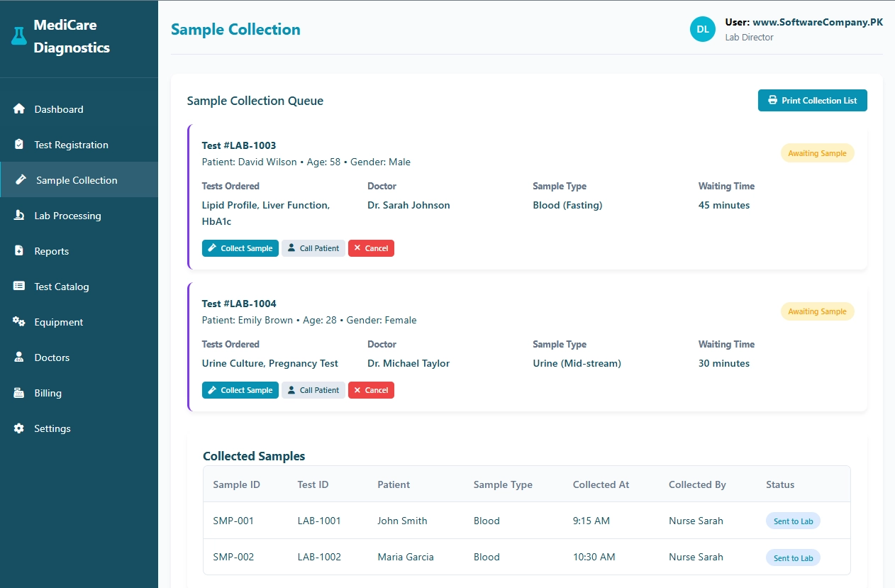Image resolution: width=895 pixels, height=588 pixels.
Task: Collect sample for Test LAB-1003
Action: point(240,248)
